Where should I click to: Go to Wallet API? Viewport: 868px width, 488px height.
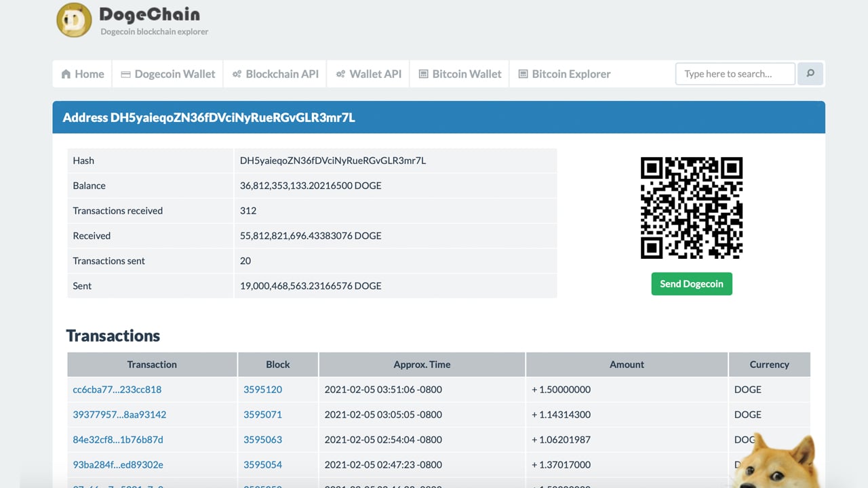(369, 74)
